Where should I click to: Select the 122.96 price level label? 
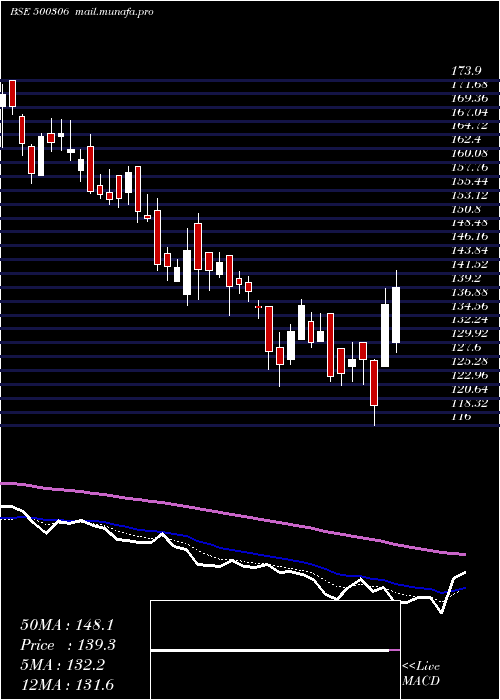pyautogui.click(x=469, y=375)
